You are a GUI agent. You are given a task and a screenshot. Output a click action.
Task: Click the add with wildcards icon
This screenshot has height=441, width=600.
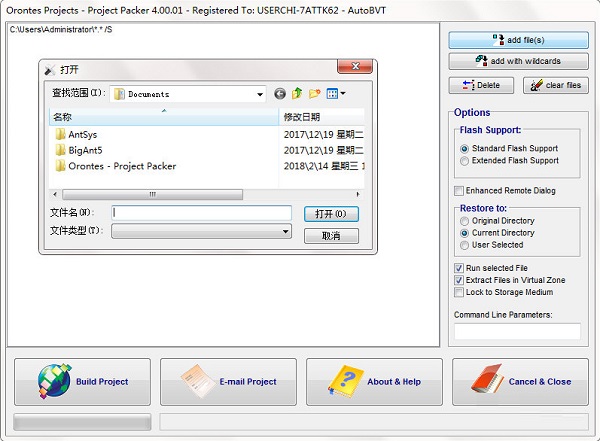(481, 61)
